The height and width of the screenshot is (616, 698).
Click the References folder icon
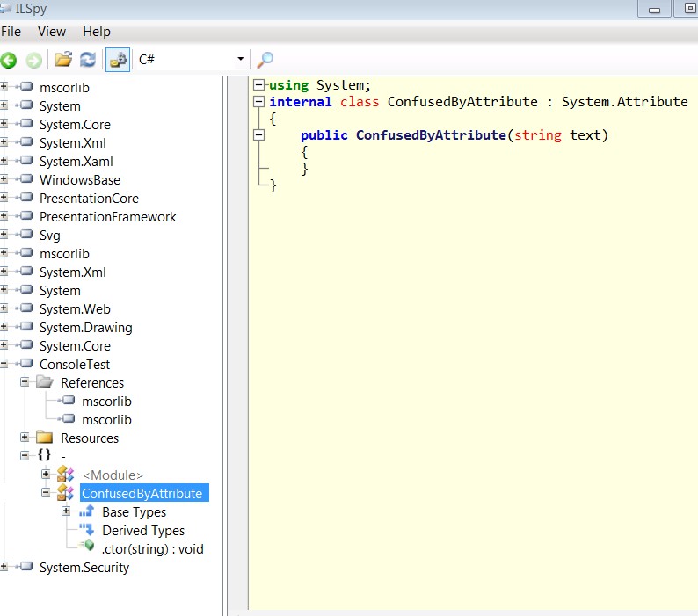click(x=45, y=382)
